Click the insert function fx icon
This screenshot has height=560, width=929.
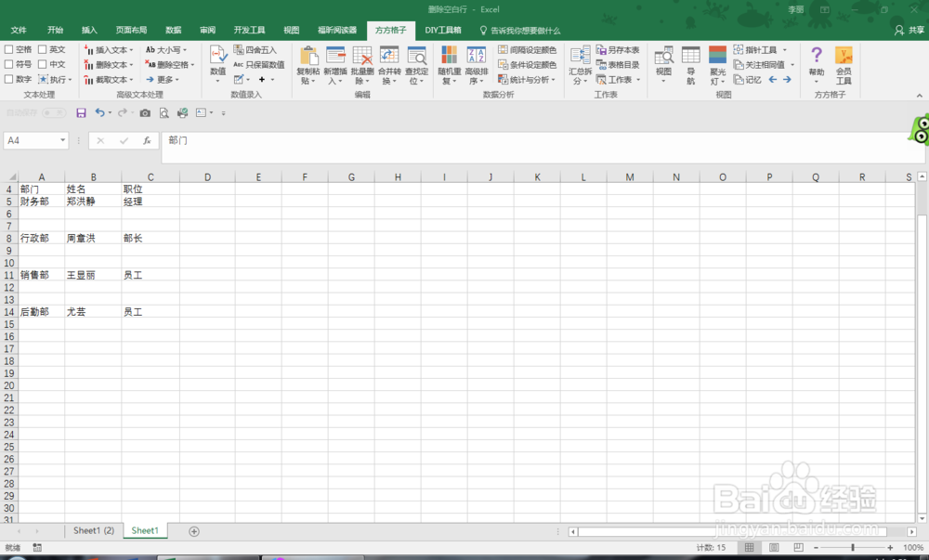coord(147,140)
